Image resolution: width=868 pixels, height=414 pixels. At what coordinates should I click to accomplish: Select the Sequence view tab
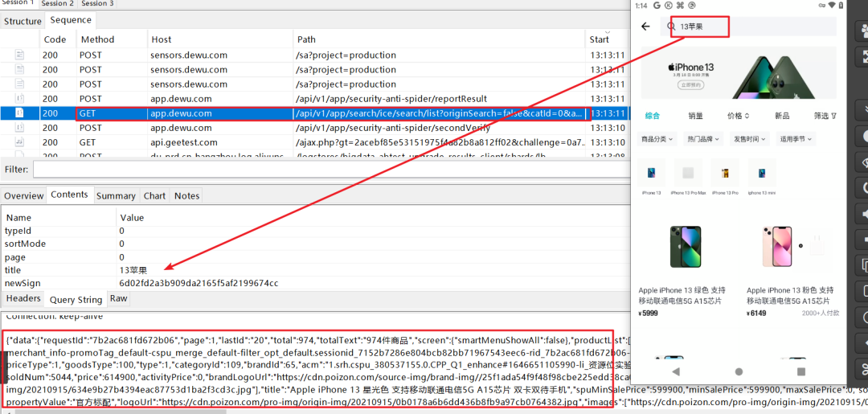point(70,20)
